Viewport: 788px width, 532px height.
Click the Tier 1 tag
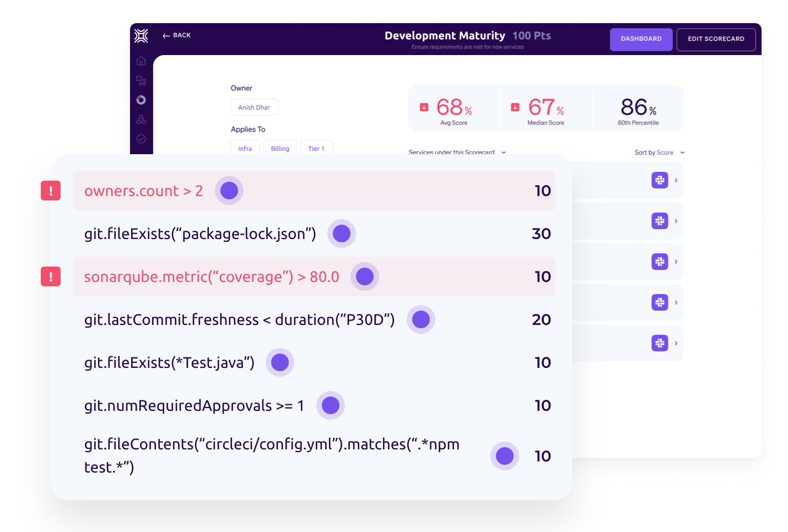(316, 149)
